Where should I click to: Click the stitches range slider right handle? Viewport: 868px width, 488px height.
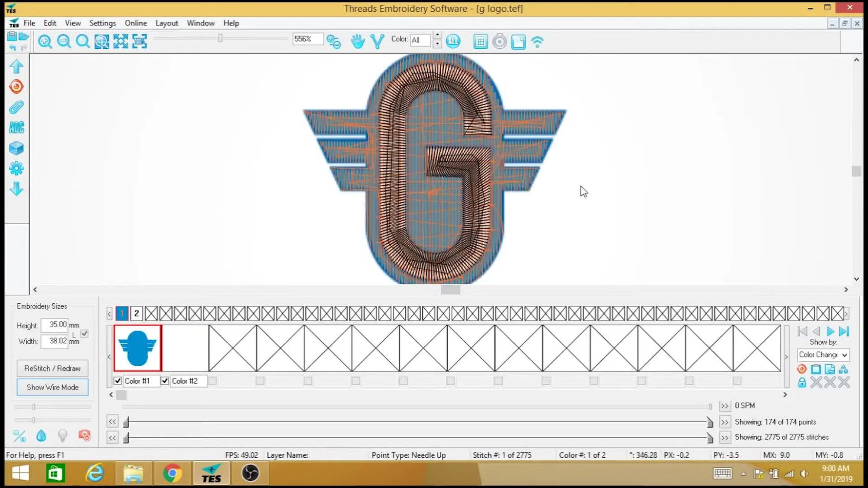710,438
